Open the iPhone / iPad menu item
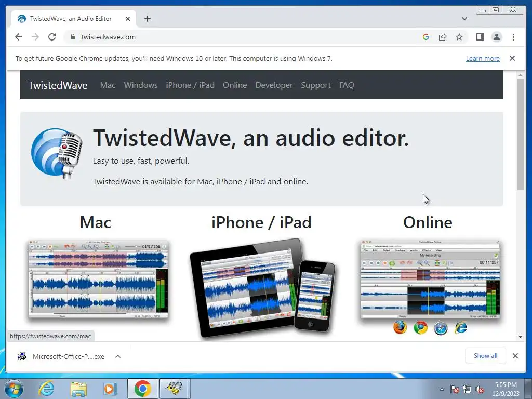 click(x=190, y=85)
